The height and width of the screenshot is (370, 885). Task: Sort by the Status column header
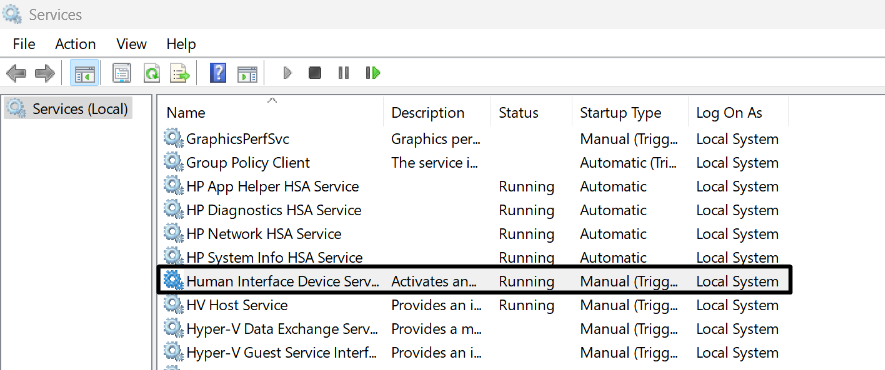click(518, 113)
